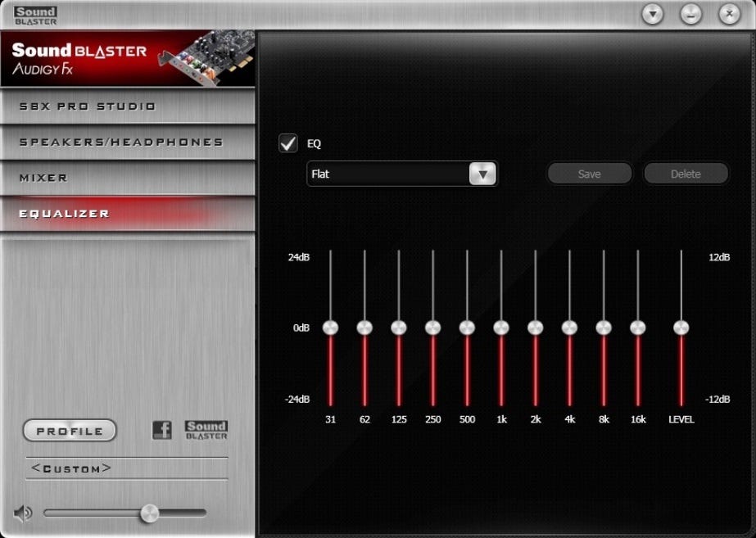The width and height of the screenshot is (756, 538).
Task: Click the 125 Hz band slider knob
Action: pos(399,328)
